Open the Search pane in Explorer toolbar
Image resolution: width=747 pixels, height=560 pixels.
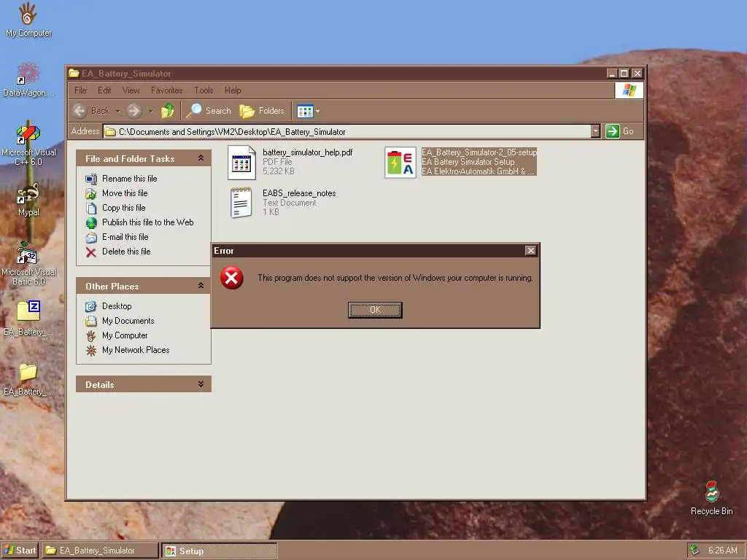[208, 111]
